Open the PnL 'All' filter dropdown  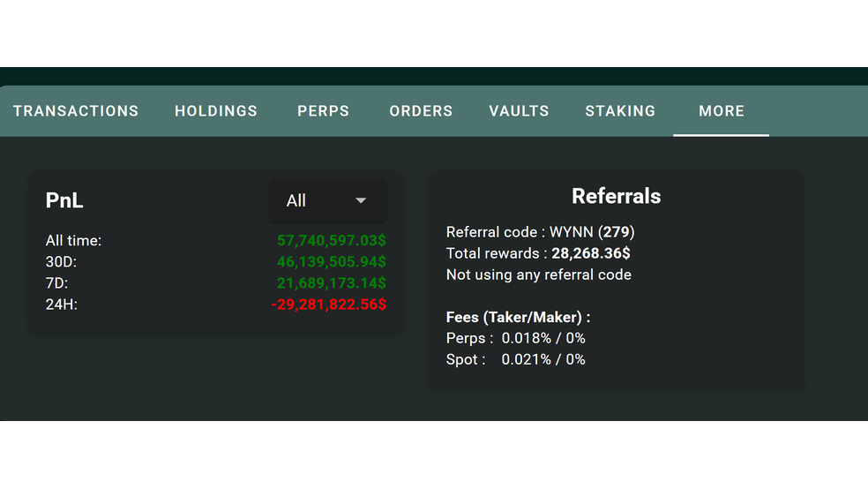[326, 201]
